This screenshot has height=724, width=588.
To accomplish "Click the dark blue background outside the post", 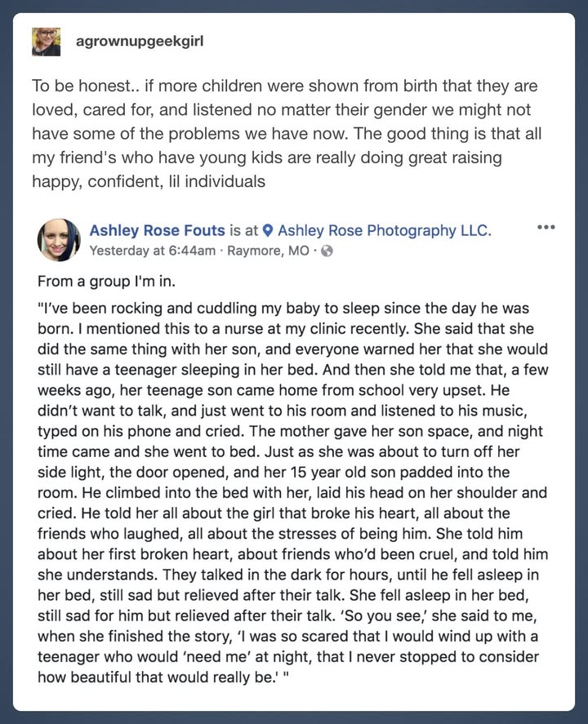I will [294, 717].
